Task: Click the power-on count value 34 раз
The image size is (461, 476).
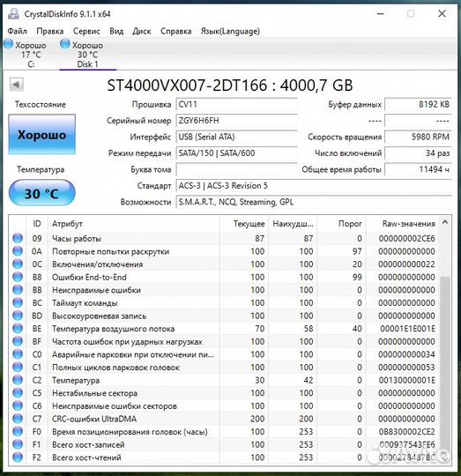Action: click(x=418, y=153)
